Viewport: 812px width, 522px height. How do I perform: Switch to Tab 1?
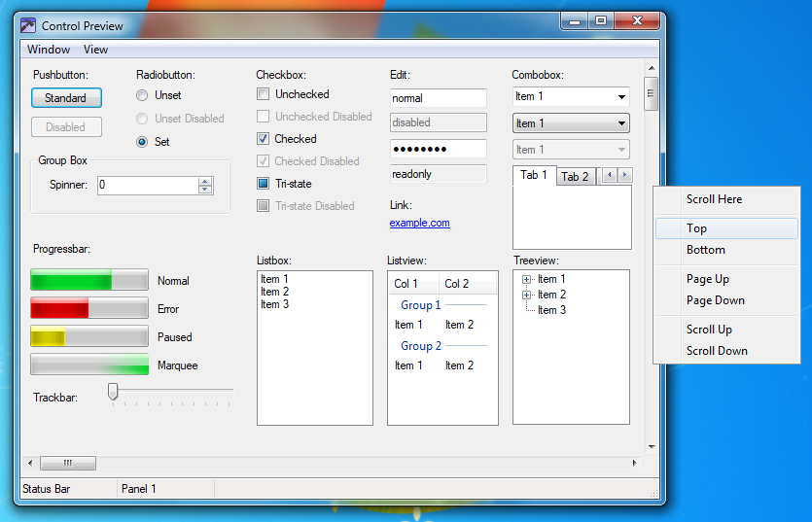point(534,175)
